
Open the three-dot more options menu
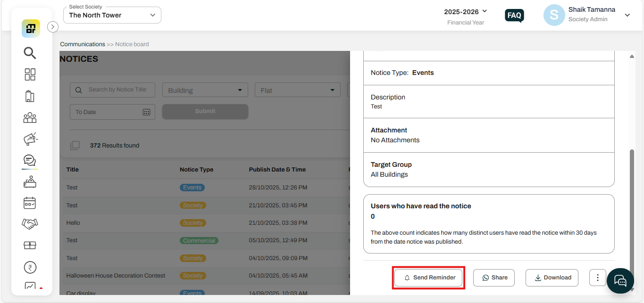click(x=597, y=278)
